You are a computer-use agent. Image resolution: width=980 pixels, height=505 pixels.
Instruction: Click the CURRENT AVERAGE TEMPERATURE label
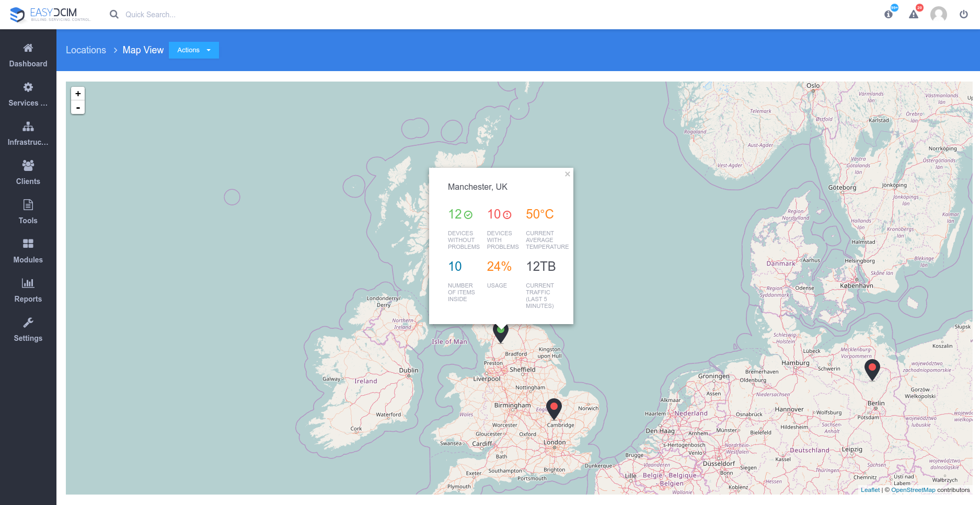pos(547,240)
